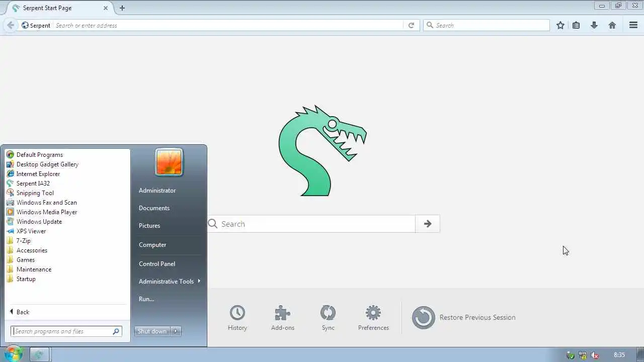Click the Windows Start orb
Image resolution: width=644 pixels, height=362 pixels.
(x=13, y=354)
